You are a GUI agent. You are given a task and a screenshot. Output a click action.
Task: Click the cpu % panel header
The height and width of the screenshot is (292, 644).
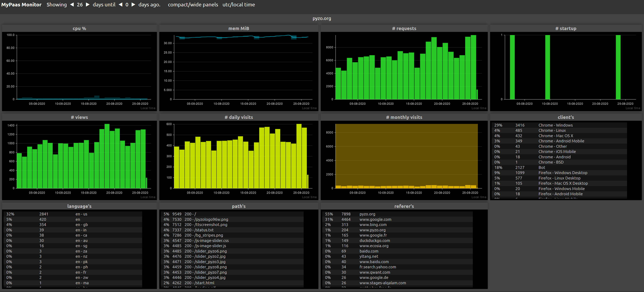(x=79, y=29)
